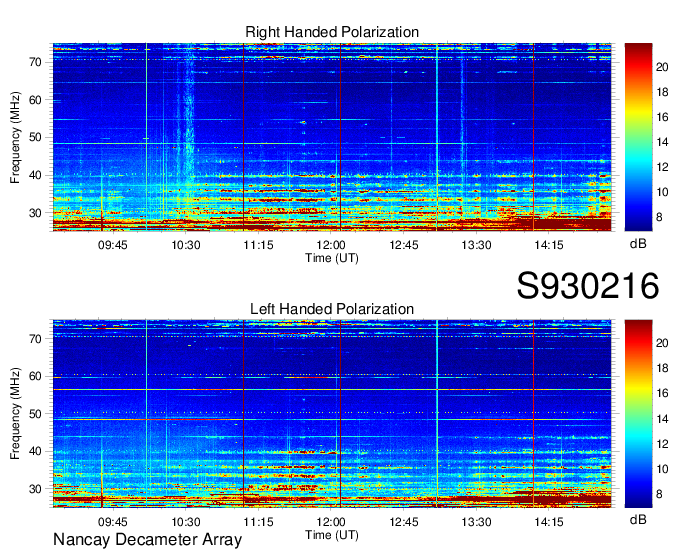This screenshot has height=552, width=680.
Task: Click the 70 MHz tick on the lower plot
Action: (36, 339)
